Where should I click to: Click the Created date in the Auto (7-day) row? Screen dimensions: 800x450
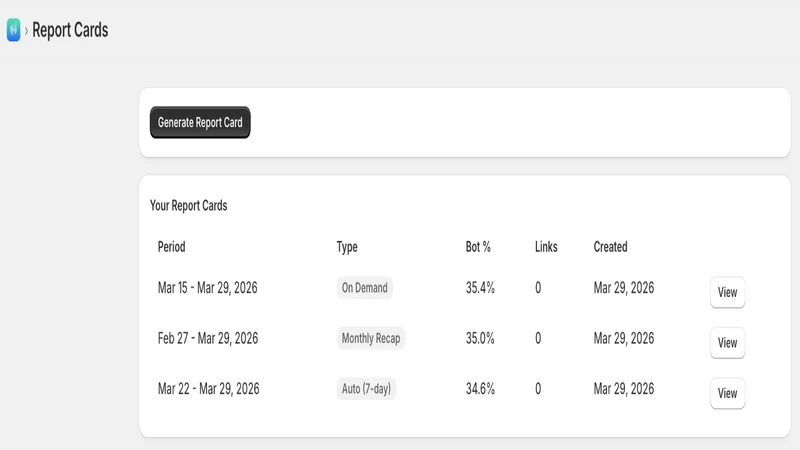(623, 389)
